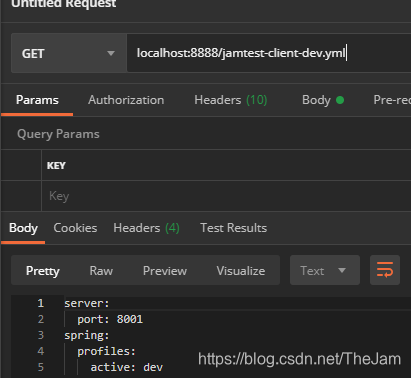Viewport: 411px width, 378px height.
Task: Click the 'spring:' response line
Action: click(87, 335)
